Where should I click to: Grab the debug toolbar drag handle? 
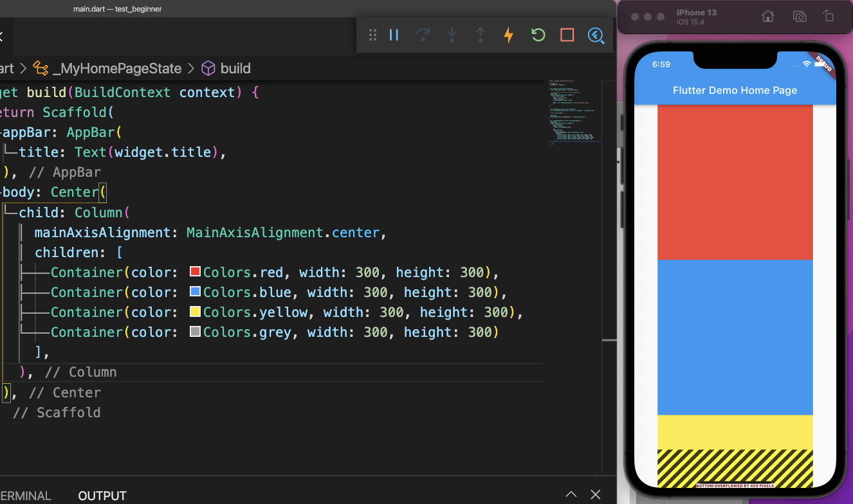coord(372,35)
